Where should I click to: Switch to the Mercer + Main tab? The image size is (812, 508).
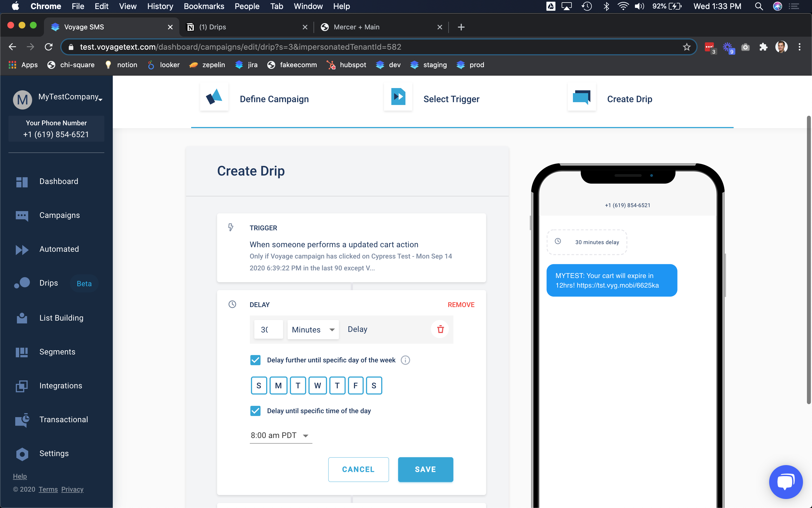[381, 27]
